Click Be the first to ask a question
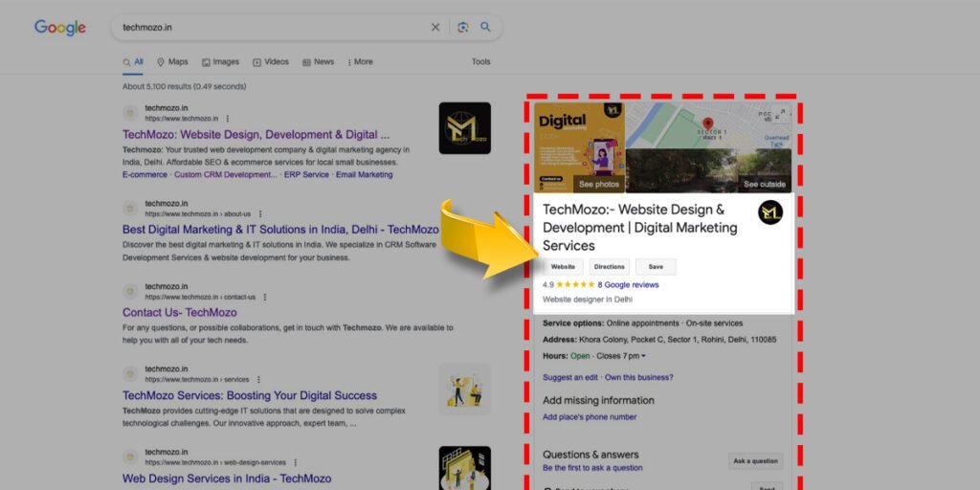 click(x=592, y=468)
